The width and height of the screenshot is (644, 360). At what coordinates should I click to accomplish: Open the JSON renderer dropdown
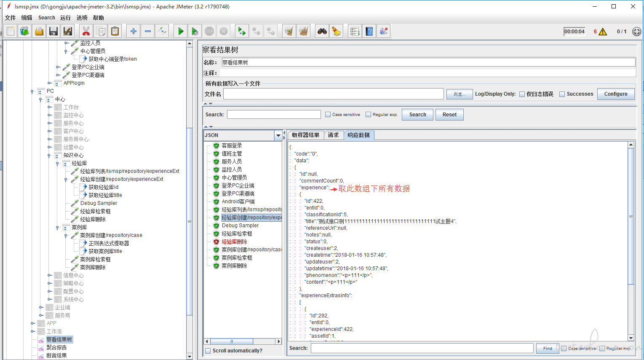(278, 135)
